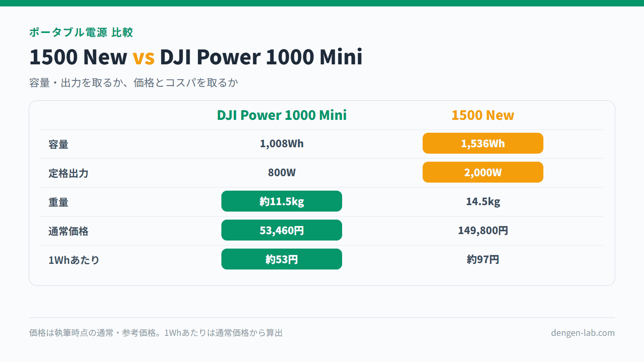
Task: Click the green '53,460円' price cell
Action: pyautogui.click(x=282, y=230)
